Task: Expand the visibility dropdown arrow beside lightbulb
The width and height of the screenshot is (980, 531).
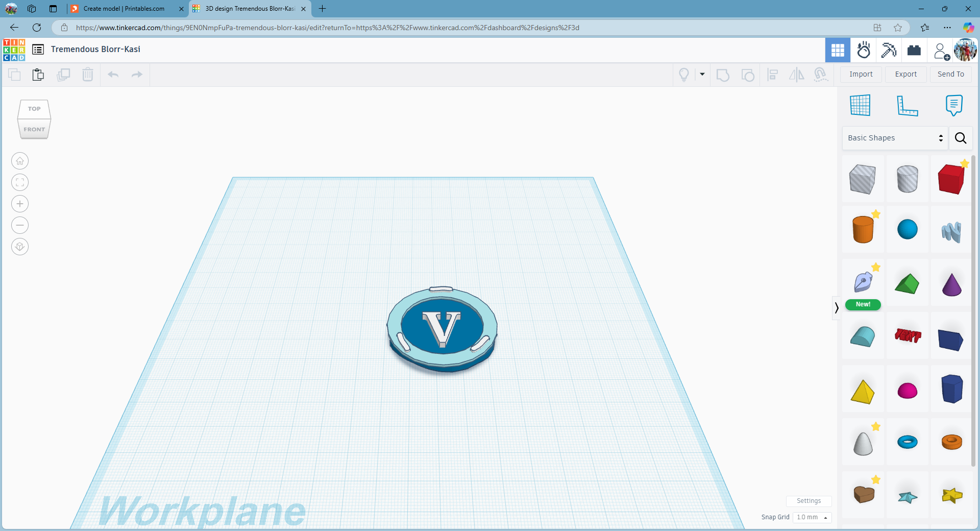Action: tap(702, 75)
